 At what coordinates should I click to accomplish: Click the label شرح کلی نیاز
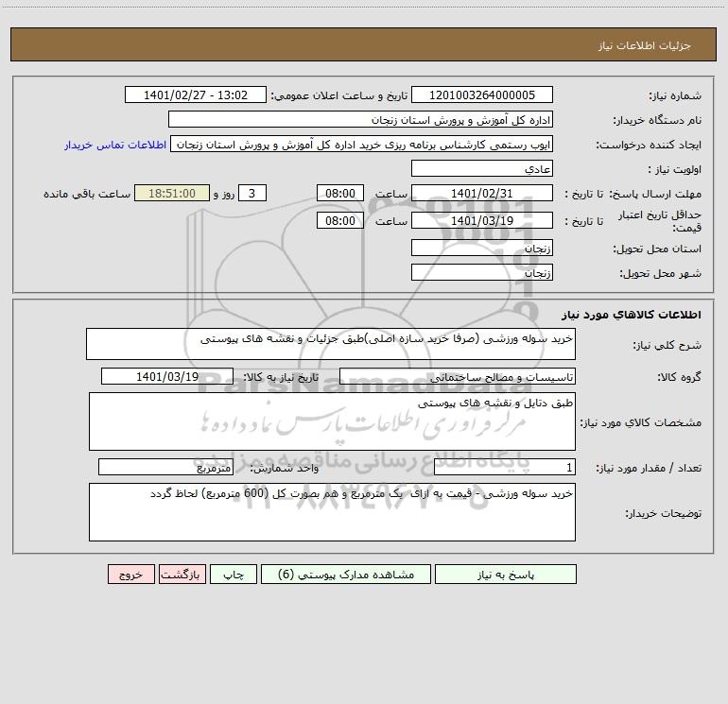(667, 345)
